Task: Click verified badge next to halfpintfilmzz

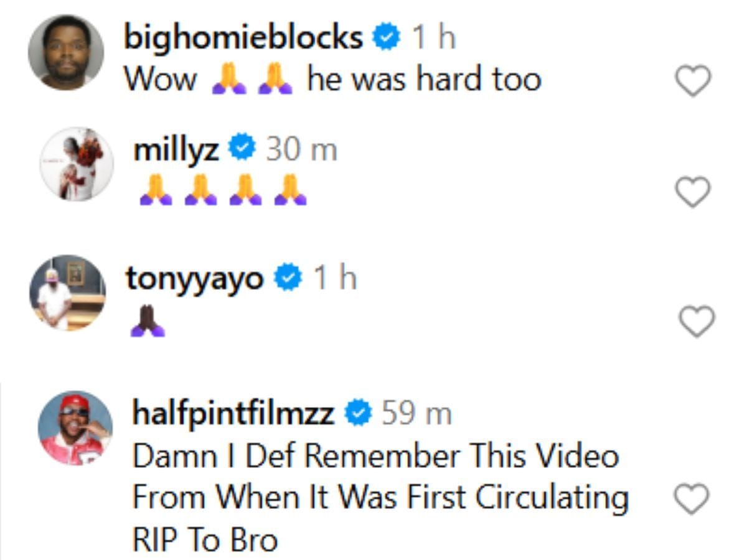Action: pos(358,412)
